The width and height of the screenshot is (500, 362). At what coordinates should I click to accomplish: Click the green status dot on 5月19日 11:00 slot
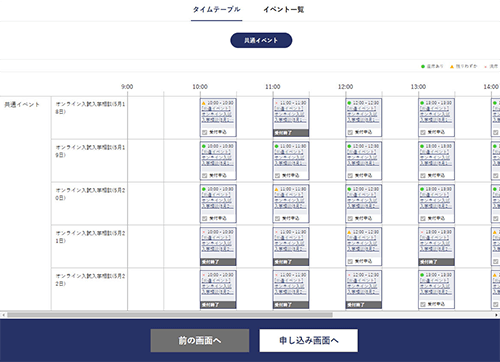coord(276,146)
